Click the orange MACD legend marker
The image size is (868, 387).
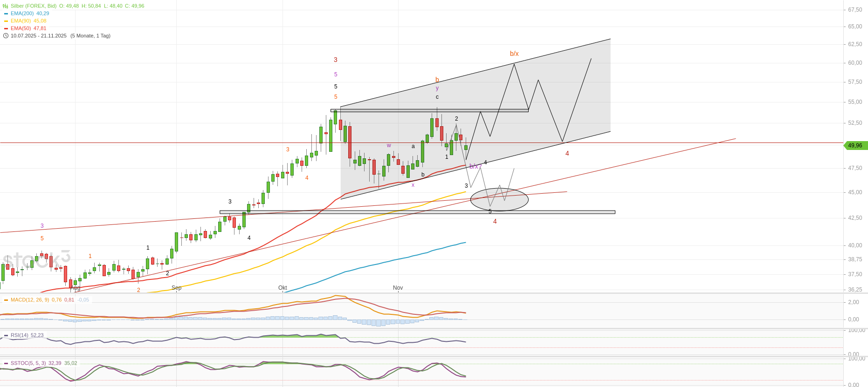click(x=6, y=300)
